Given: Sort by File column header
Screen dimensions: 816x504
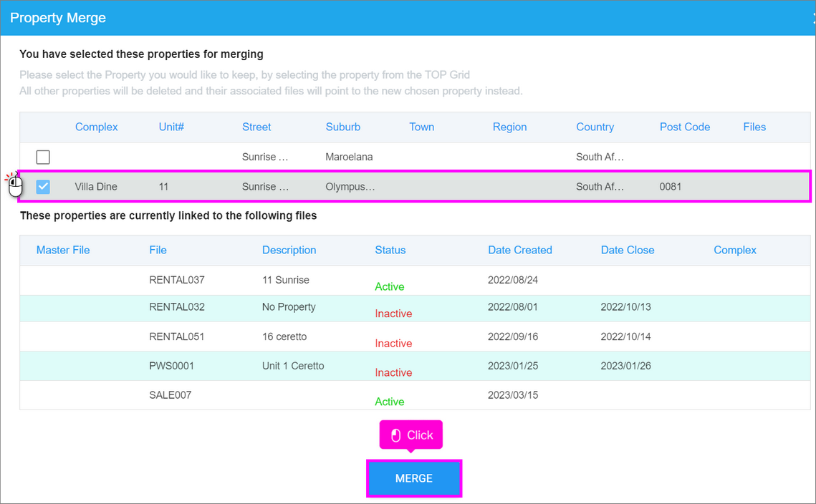Looking at the screenshot, I should pos(158,250).
